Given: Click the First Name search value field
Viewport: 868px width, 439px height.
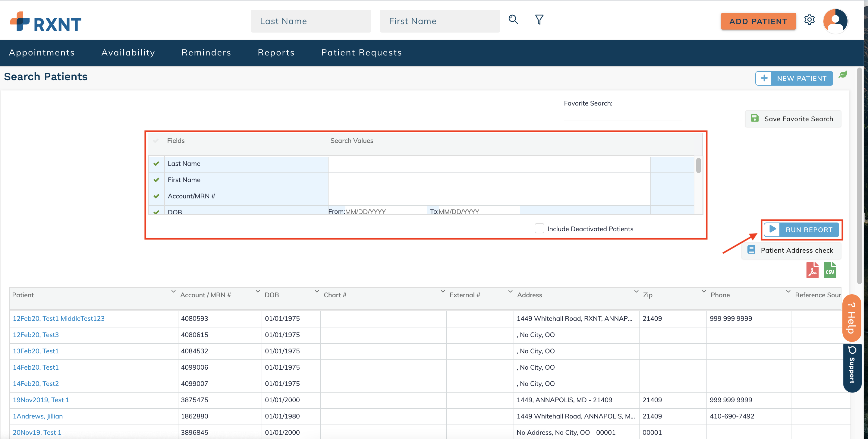Looking at the screenshot, I should (489, 181).
